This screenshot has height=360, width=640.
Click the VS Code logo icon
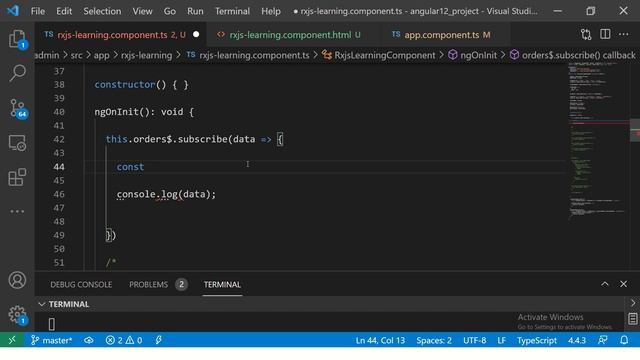coord(13,11)
